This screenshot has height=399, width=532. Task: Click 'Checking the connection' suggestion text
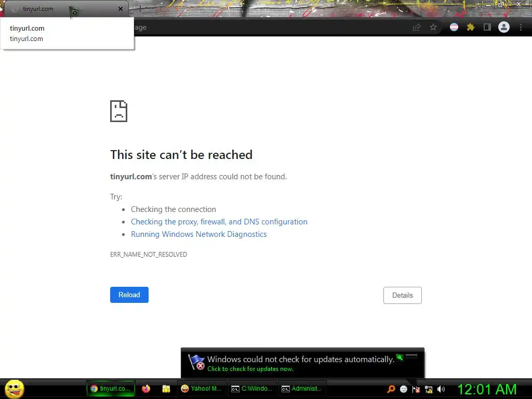(x=174, y=209)
